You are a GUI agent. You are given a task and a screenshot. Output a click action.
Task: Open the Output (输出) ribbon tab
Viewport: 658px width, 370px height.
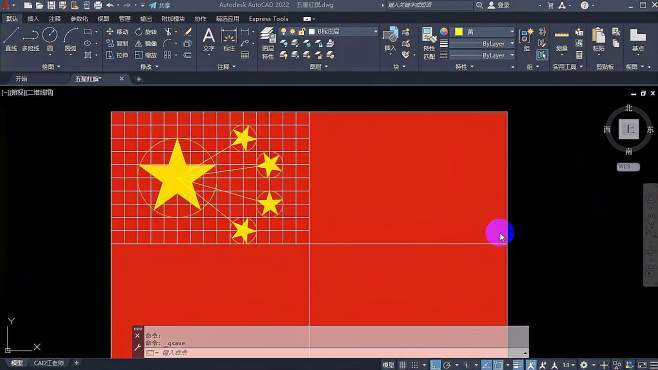coord(146,19)
